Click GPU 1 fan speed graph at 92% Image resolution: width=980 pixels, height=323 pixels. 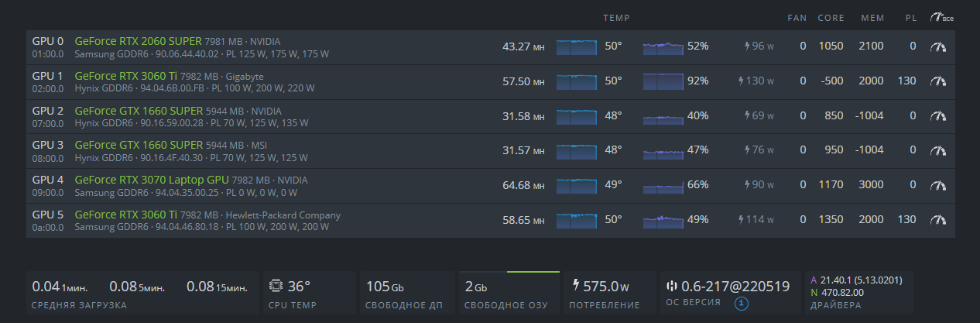pyautogui.click(x=663, y=81)
